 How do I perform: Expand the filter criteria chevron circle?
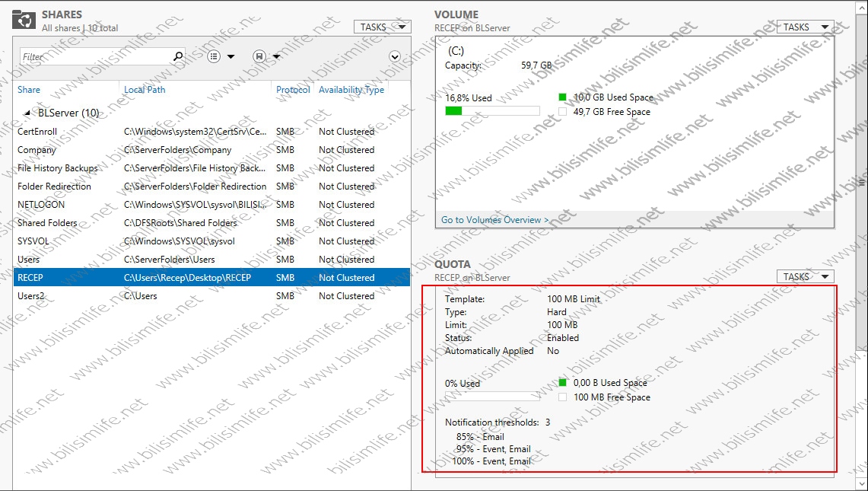[395, 56]
